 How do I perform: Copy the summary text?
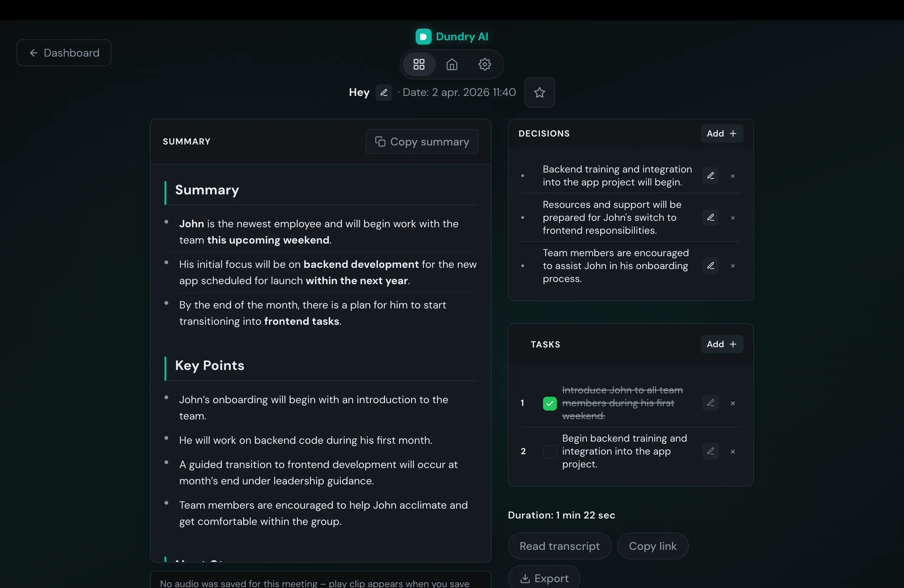pyautogui.click(x=422, y=142)
